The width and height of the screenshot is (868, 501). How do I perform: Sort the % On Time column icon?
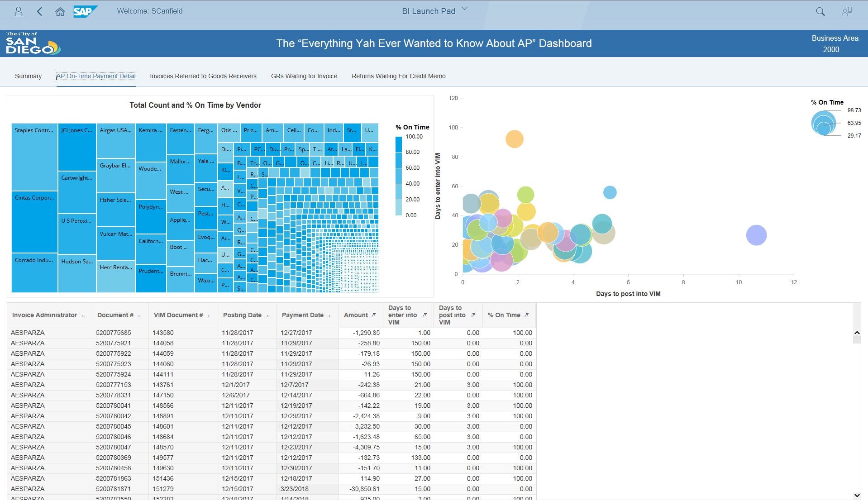pyautogui.click(x=526, y=315)
